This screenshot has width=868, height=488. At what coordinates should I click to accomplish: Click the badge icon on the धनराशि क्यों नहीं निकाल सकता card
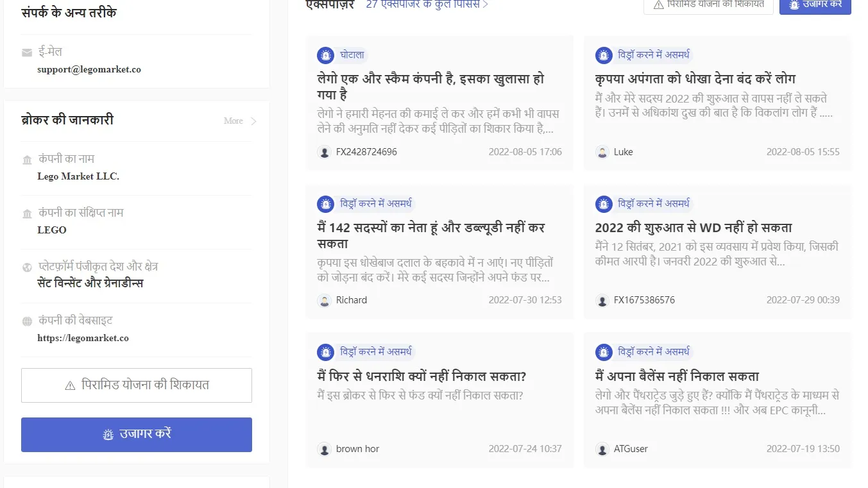click(326, 352)
